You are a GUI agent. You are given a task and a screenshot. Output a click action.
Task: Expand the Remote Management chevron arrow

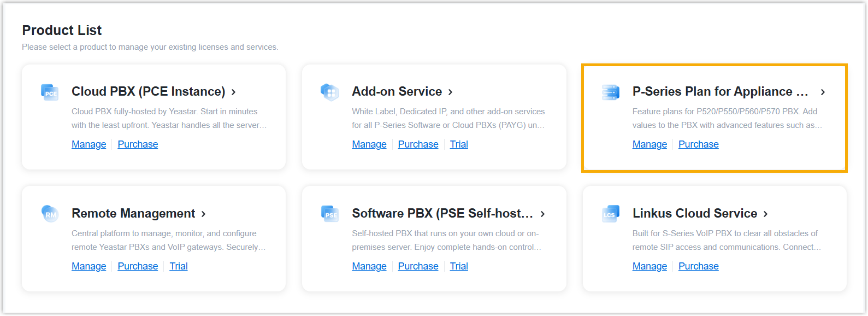203,214
